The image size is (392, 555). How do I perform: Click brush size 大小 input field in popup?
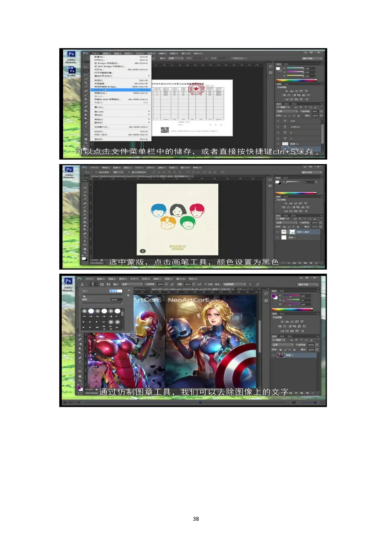tap(116, 291)
